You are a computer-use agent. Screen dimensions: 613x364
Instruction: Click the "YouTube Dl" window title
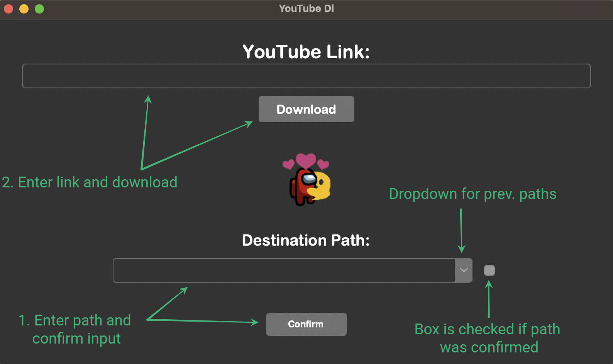(x=306, y=8)
